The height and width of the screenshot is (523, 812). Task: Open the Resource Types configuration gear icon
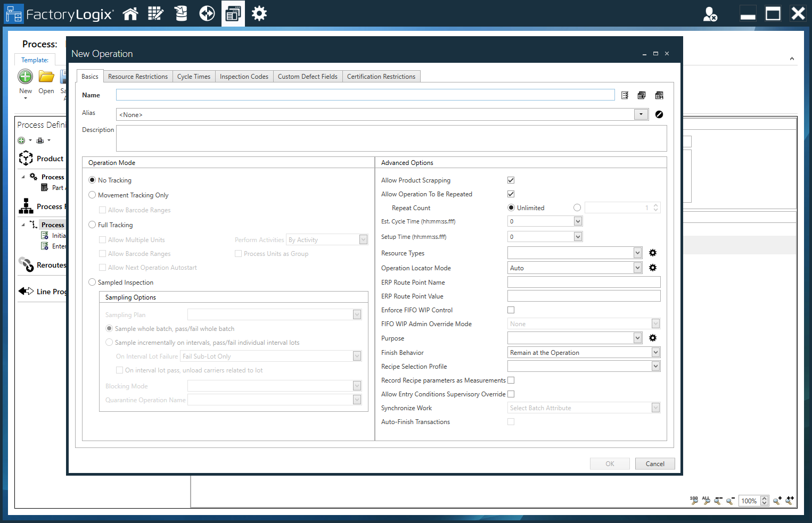pyautogui.click(x=653, y=252)
